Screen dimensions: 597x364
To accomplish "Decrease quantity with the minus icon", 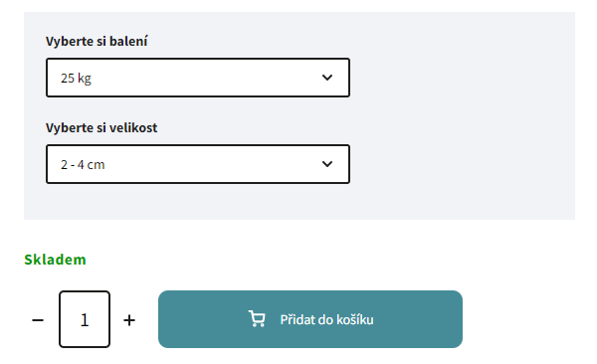I will [38, 320].
